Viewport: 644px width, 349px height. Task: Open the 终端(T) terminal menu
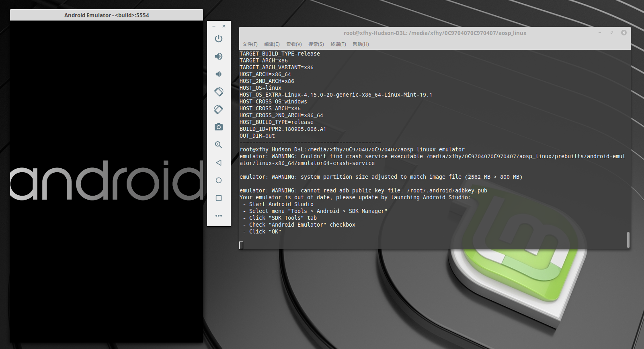pyautogui.click(x=338, y=44)
